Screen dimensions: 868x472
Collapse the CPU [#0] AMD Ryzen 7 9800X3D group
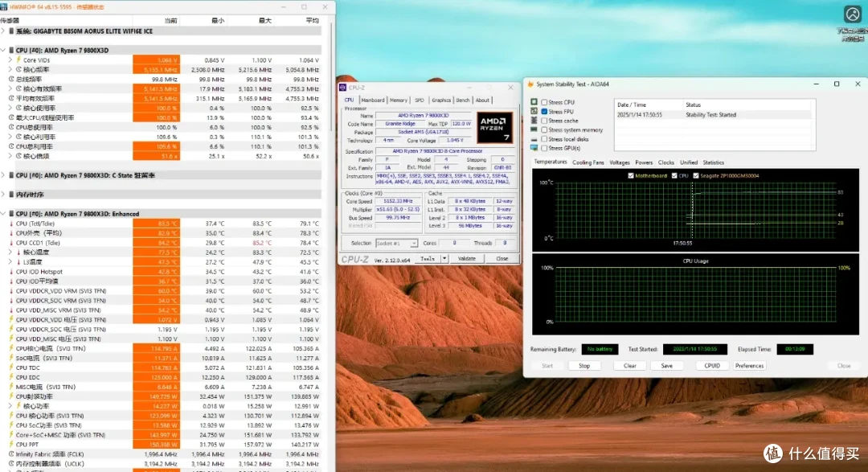[3, 51]
